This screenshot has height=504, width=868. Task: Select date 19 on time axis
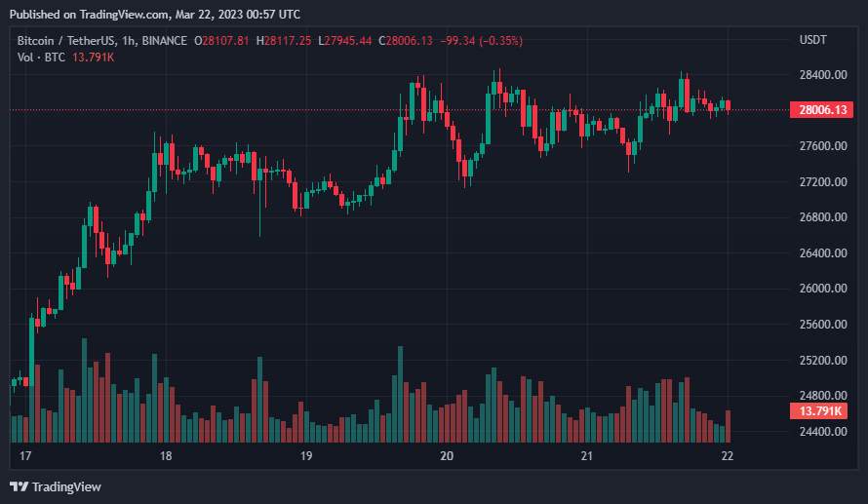click(306, 456)
